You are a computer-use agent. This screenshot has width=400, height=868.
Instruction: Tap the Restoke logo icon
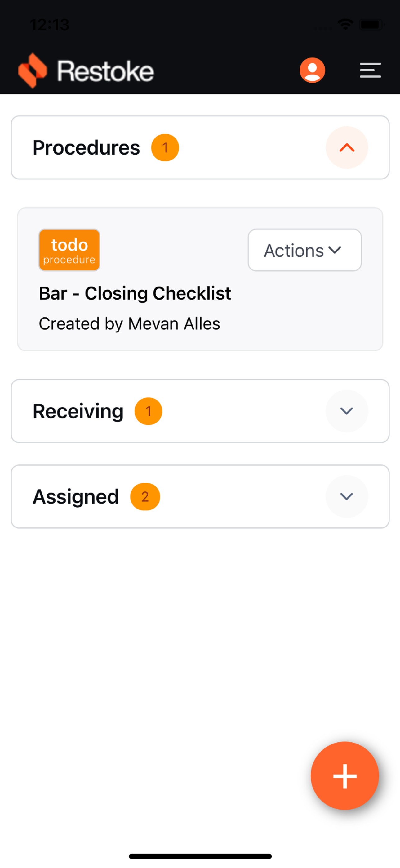[x=32, y=70]
